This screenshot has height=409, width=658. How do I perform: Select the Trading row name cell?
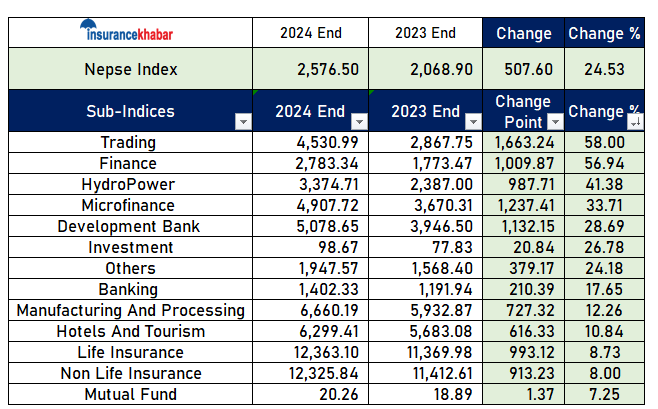point(129,143)
